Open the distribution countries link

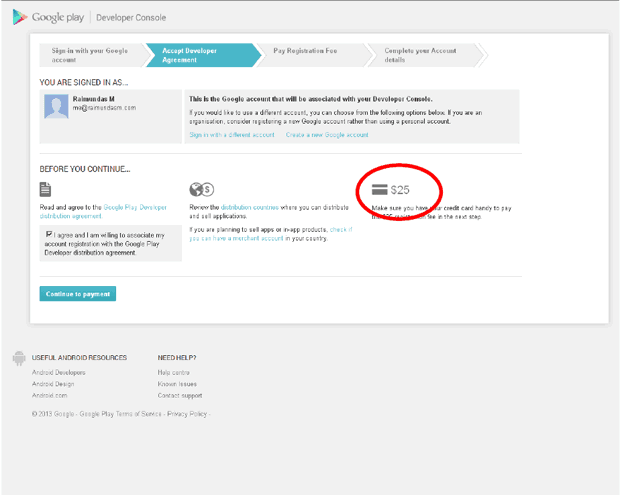coord(250,207)
